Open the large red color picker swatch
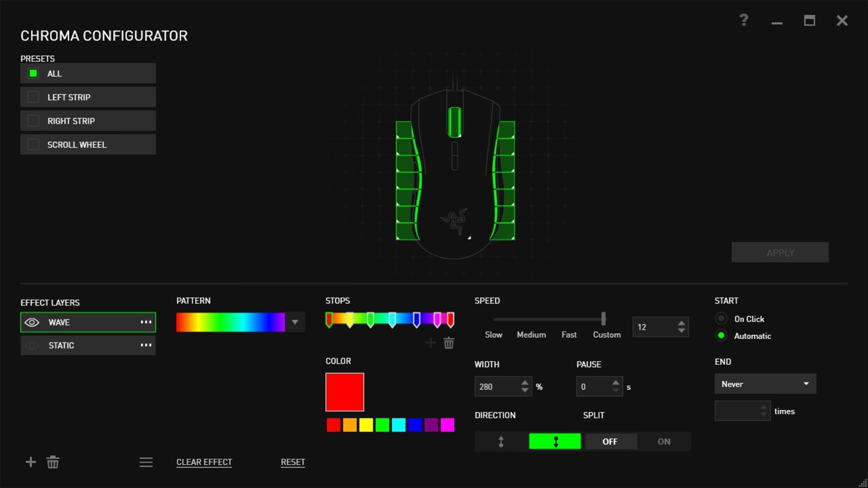This screenshot has width=868, height=488. point(344,392)
